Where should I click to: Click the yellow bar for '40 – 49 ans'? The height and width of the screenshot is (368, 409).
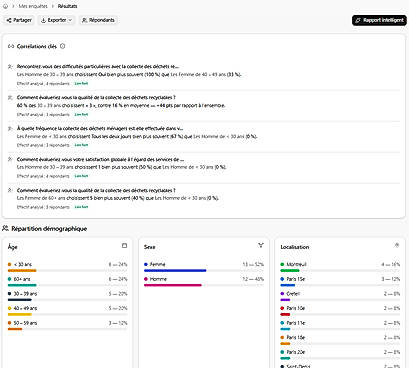click(x=20, y=314)
